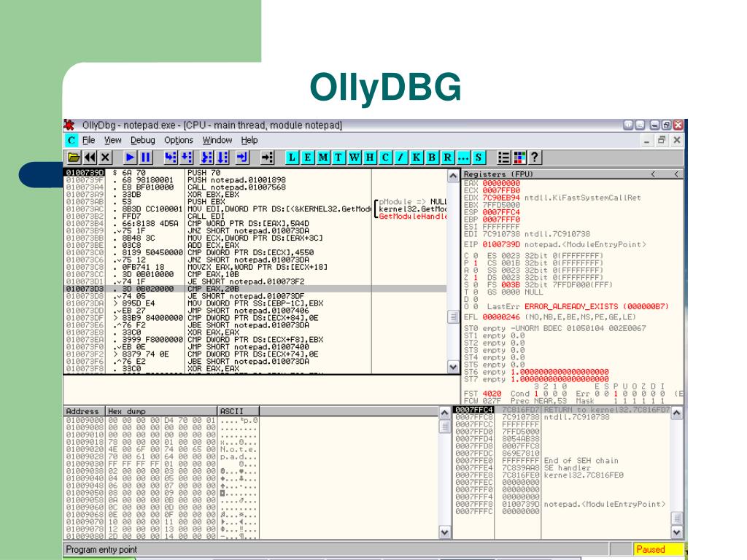This screenshot has width=747, height=560.
Task: Click stack pane scroll down arrow
Action: [676, 532]
